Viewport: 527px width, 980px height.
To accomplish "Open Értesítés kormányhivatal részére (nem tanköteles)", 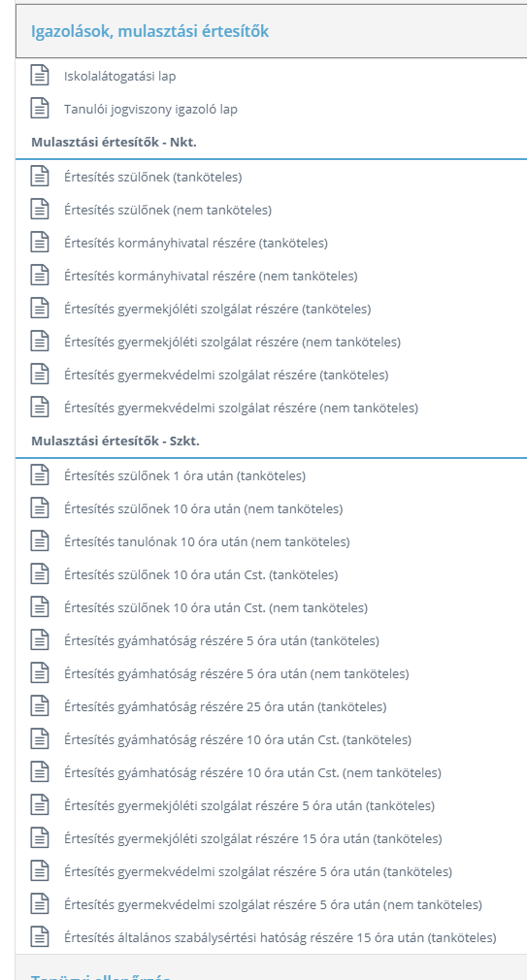I will pos(211,276).
